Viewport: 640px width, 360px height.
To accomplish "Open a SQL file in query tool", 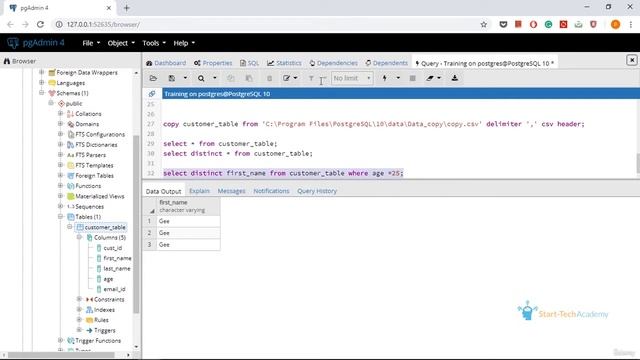I will tap(153, 78).
